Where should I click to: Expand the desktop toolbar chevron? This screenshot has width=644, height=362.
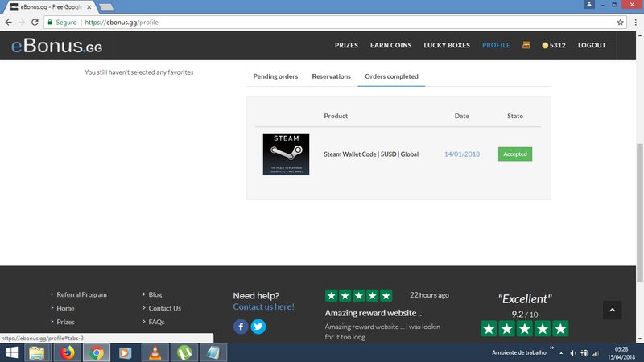pyautogui.click(x=551, y=348)
